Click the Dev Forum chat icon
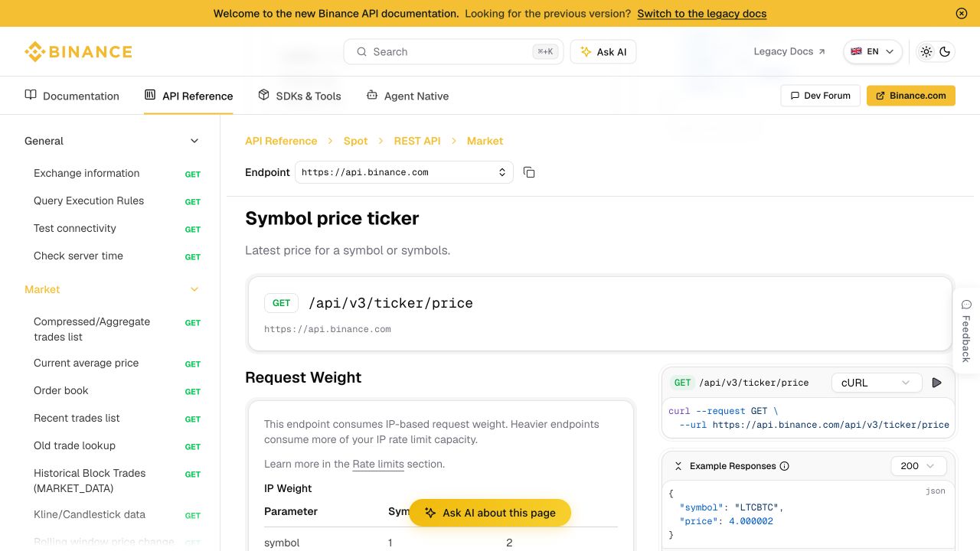This screenshot has width=980, height=551. point(795,96)
